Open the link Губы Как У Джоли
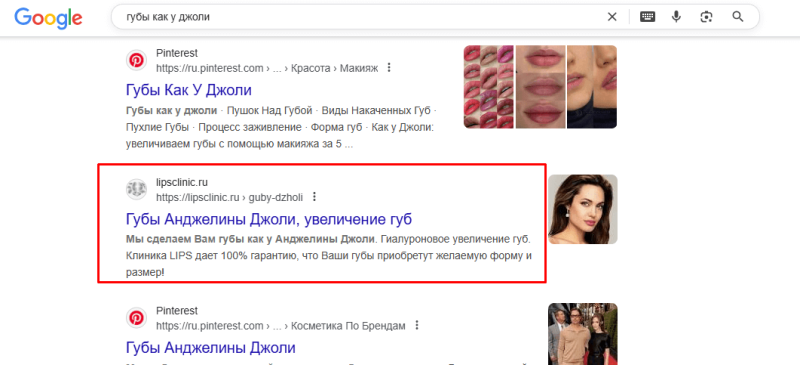The height and width of the screenshot is (365, 800). click(188, 90)
